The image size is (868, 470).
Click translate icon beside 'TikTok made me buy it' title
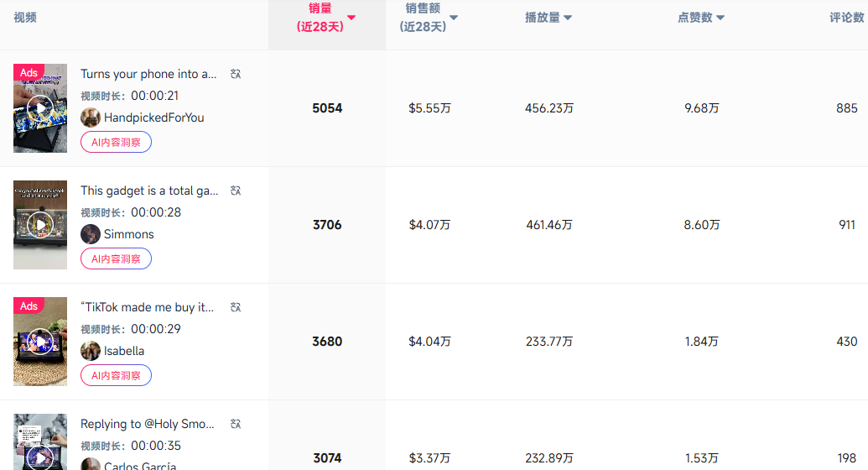[x=236, y=307]
